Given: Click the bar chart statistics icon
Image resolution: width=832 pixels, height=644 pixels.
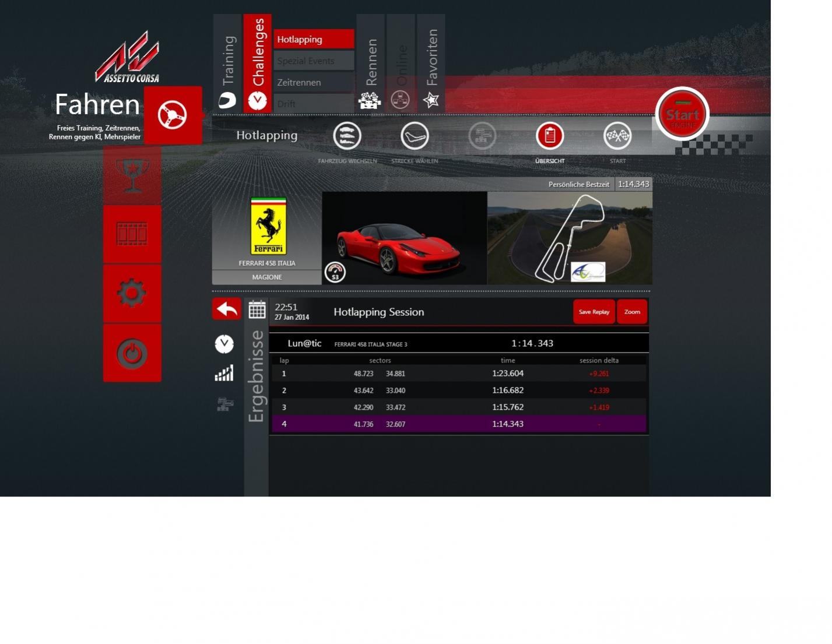Looking at the screenshot, I should [x=224, y=373].
